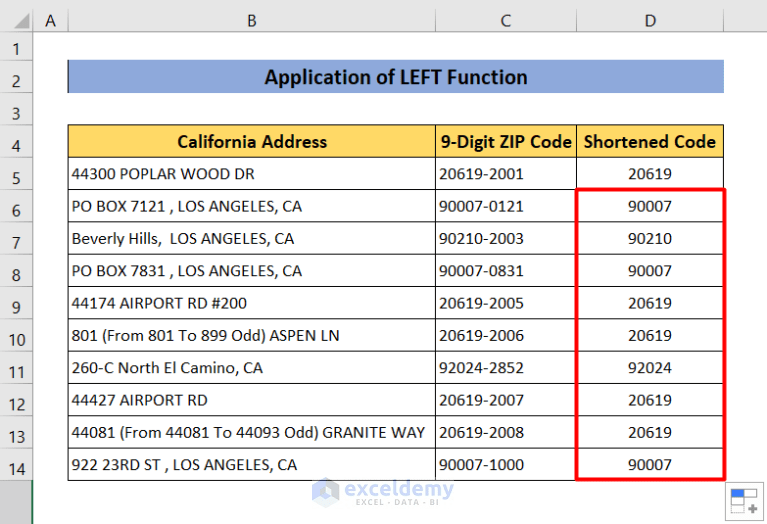Click ZIP code 20619-2008
Screen dimensions: 767x524
(x=506, y=432)
